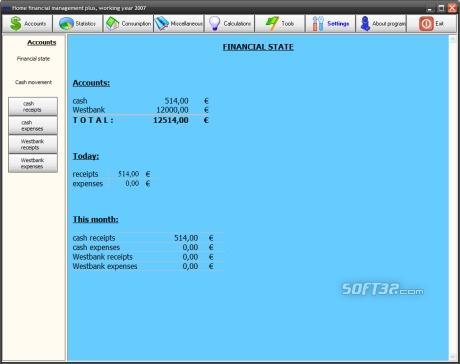Click the Westbank account name under Accounts
This screenshot has height=364, width=460.
click(89, 110)
